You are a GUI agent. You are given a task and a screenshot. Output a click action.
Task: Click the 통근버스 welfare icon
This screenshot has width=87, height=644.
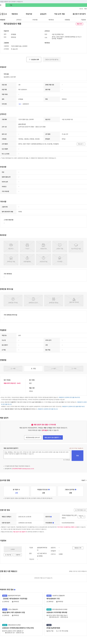pyautogui.click(x=11, y=246)
